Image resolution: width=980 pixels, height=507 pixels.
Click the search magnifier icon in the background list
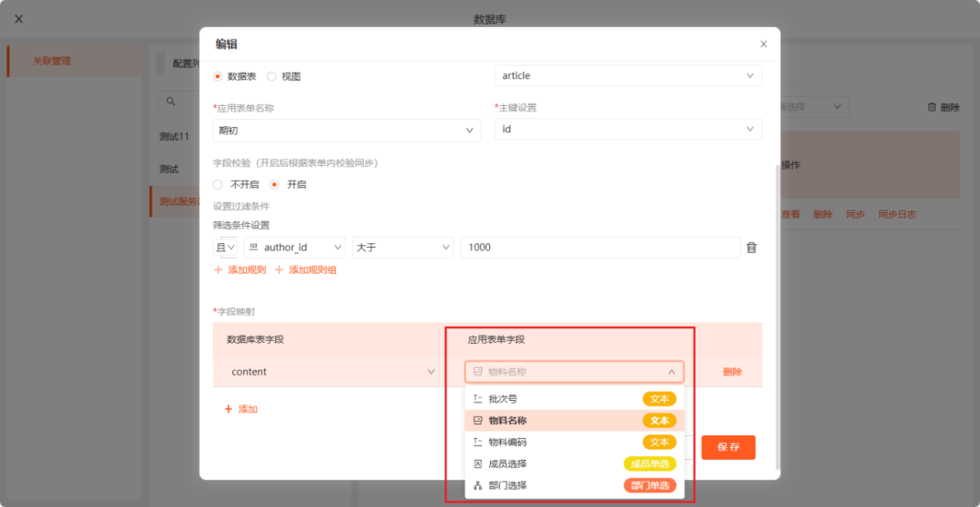pyautogui.click(x=170, y=101)
